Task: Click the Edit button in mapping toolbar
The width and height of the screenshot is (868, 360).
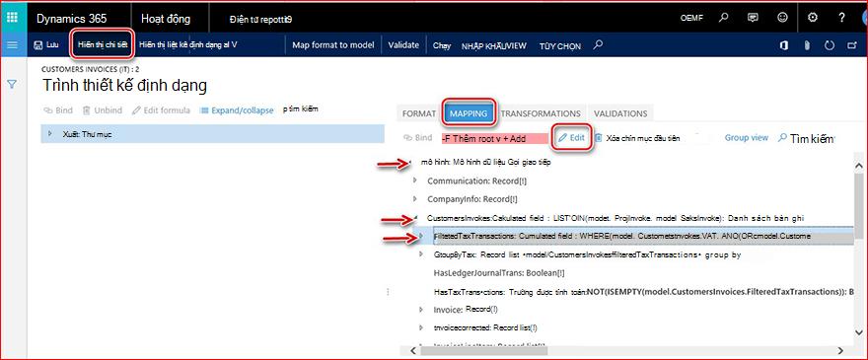Action: [571, 137]
